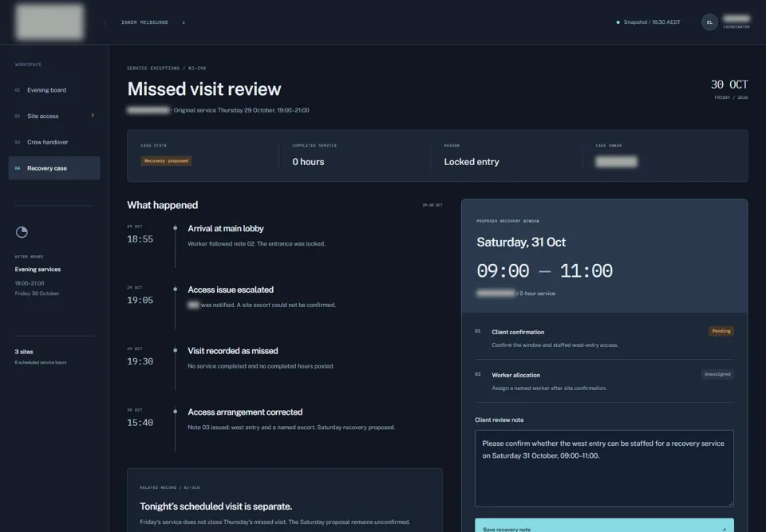
Task: Click the clock icon above After hours
Action: [22, 232]
